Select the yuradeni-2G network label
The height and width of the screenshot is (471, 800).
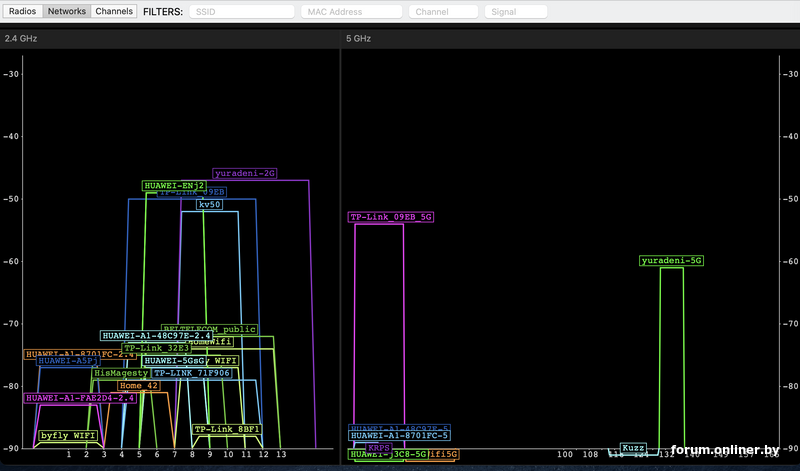[245, 173]
